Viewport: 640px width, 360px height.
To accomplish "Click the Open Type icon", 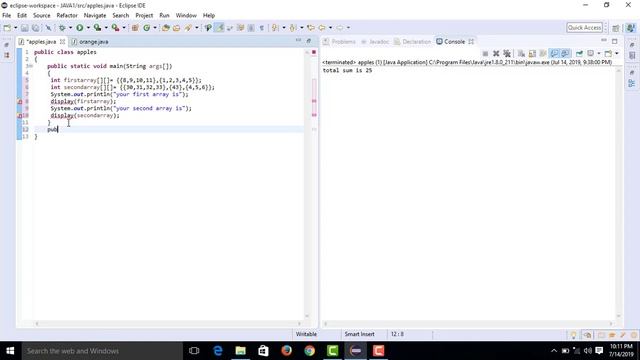I will coord(165,28).
